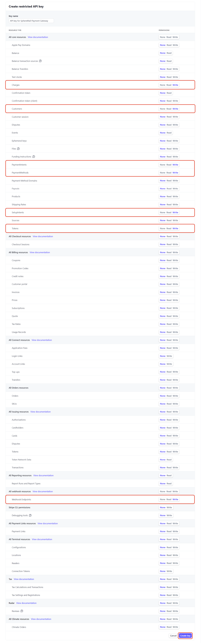Set All Billing resources permission to Read
This screenshot has height=644, width=201.
coord(169,252)
